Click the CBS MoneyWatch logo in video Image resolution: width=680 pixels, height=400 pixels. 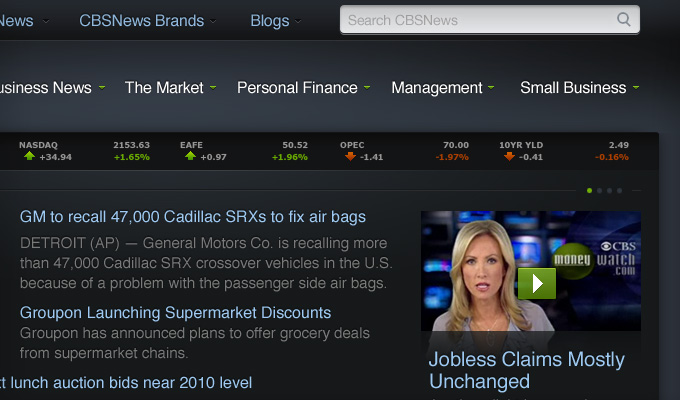click(x=595, y=259)
